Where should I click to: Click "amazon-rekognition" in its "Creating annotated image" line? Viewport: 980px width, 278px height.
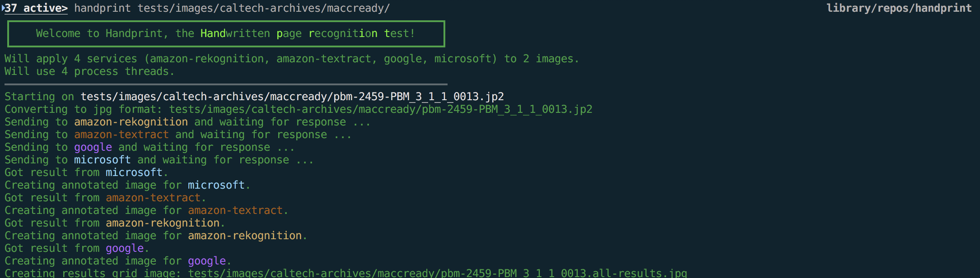coord(245,236)
